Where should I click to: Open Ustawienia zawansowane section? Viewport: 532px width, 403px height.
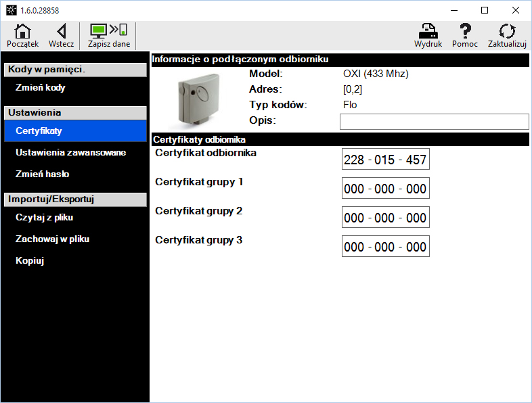click(x=70, y=152)
